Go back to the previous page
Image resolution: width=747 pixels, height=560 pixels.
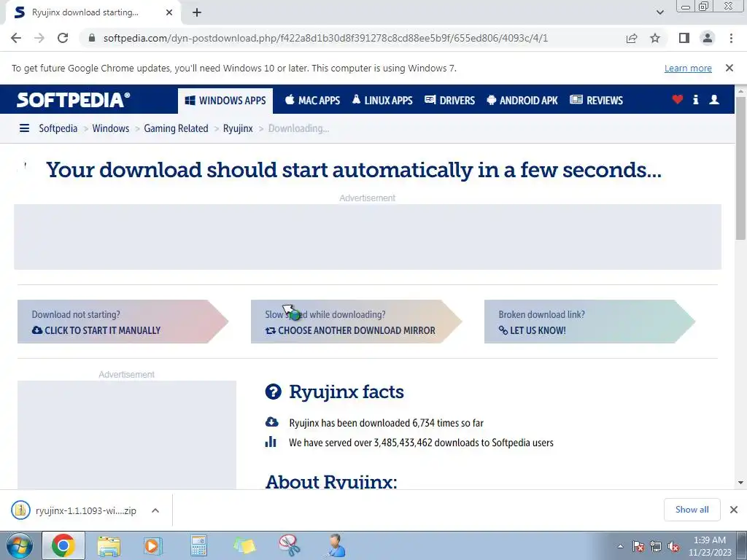[16, 38]
